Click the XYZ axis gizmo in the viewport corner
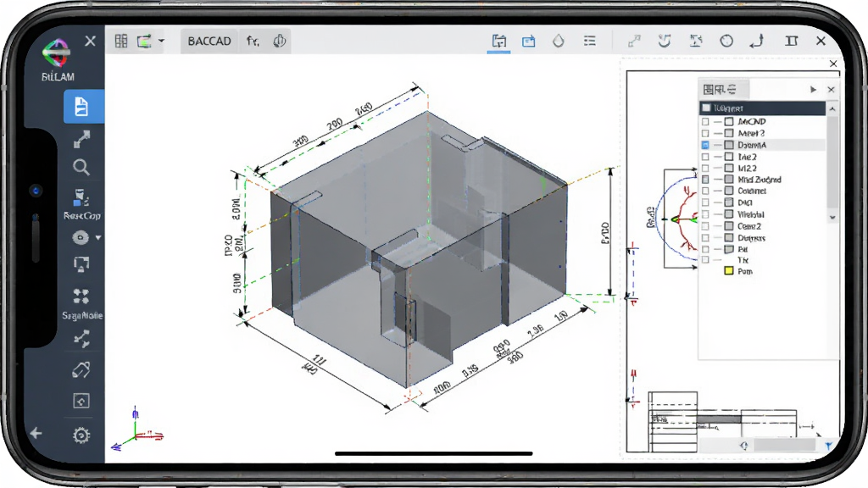This screenshot has width=868, height=488. click(136, 430)
